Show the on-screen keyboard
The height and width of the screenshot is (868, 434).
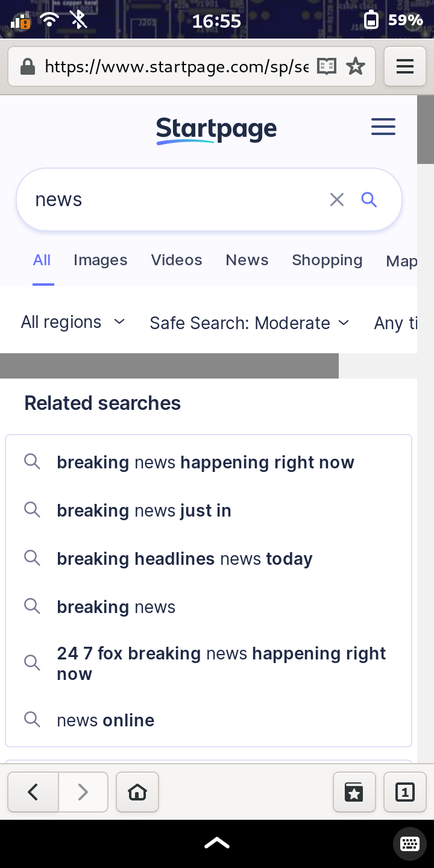coord(410,843)
